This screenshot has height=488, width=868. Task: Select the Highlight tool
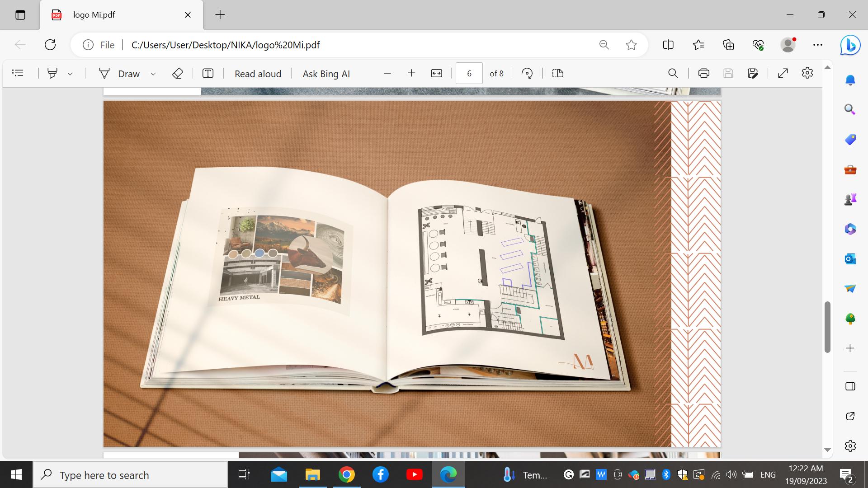point(52,73)
